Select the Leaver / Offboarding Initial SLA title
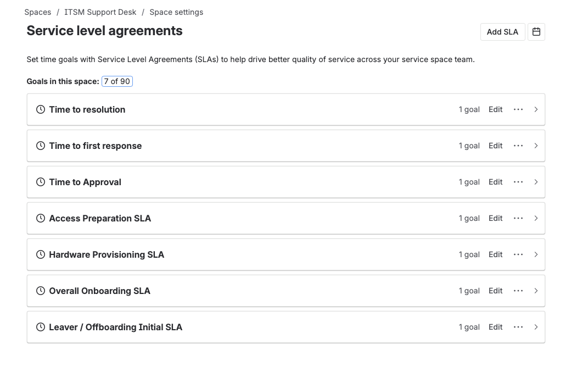This screenshot has height=383, width=588. click(x=115, y=327)
